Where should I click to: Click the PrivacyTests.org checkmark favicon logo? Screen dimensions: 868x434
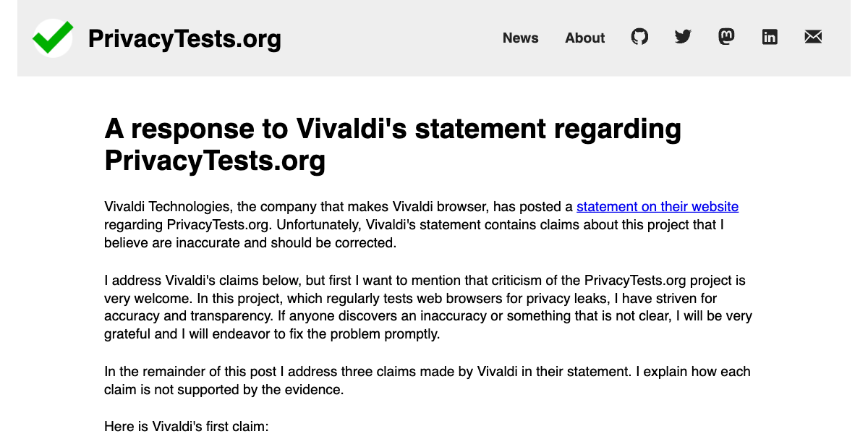(x=52, y=38)
